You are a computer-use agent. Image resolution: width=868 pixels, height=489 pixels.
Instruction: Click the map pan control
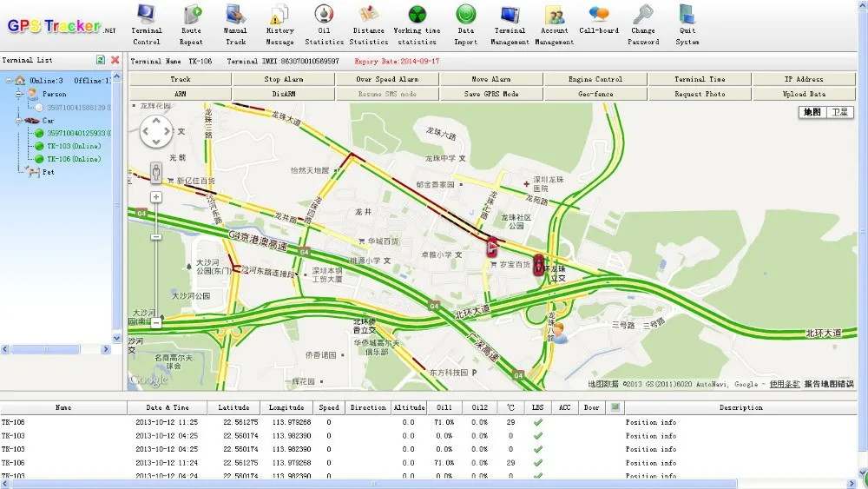point(156,132)
